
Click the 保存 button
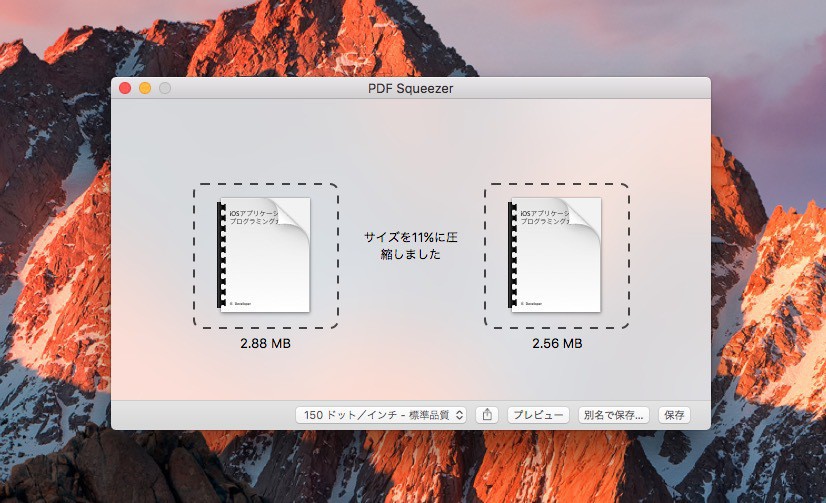[674, 415]
